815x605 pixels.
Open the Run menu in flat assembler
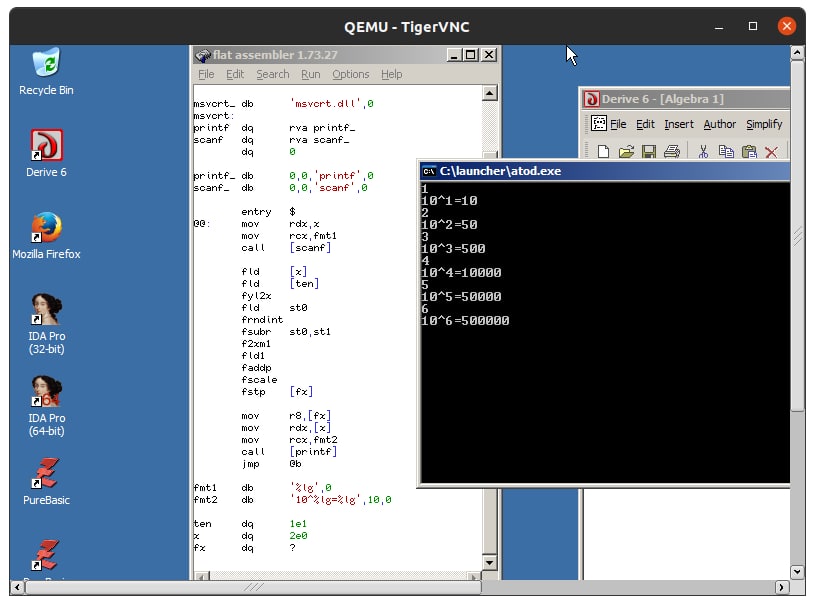310,74
